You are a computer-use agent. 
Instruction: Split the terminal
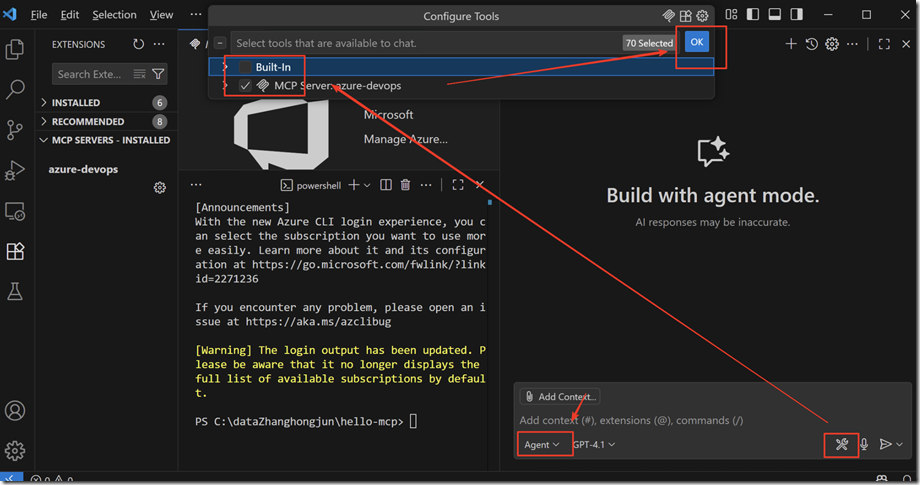(385, 185)
